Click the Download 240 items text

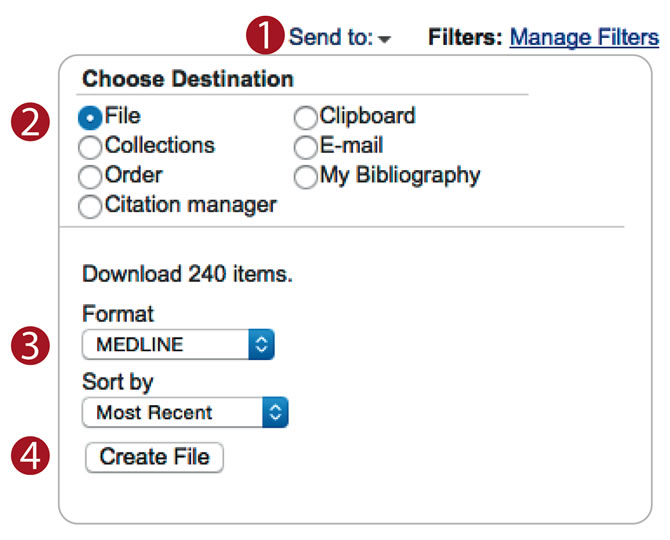(x=187, y=274)
